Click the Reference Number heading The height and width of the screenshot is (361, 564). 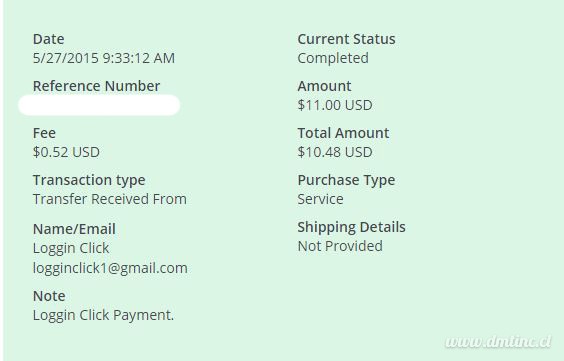point(96,86)
